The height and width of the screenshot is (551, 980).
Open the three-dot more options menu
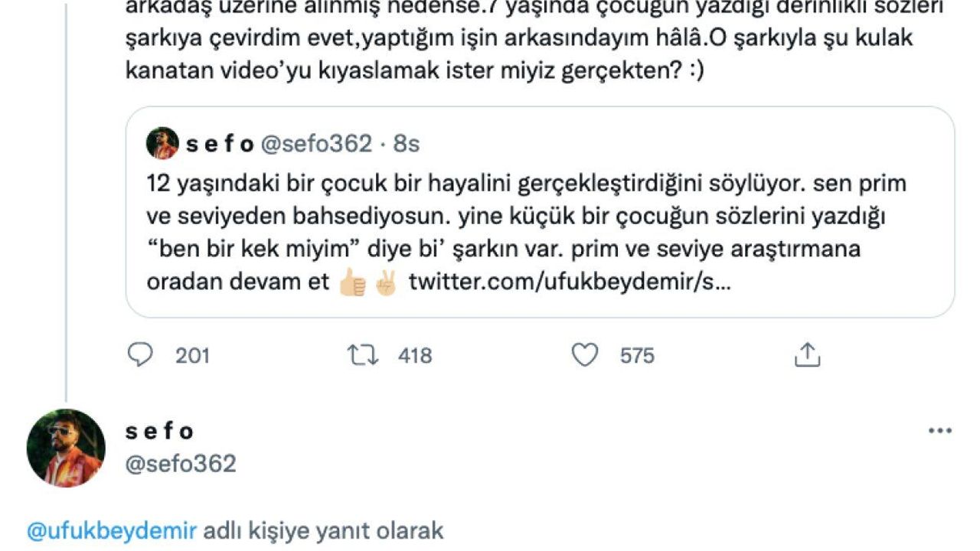(x=939, y=431)
